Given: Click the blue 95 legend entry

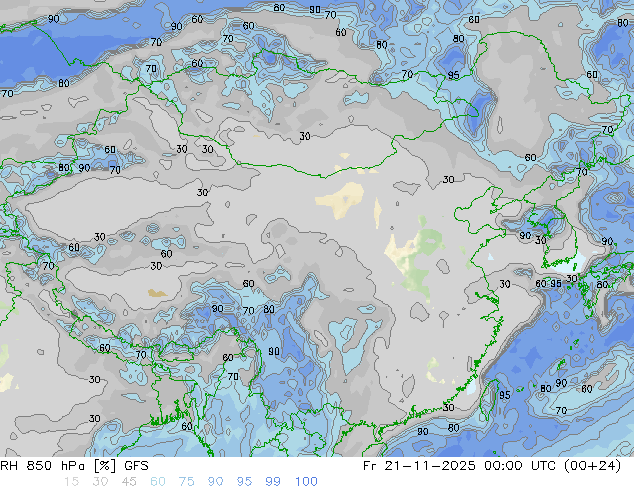Looking at the screenshot, I should [244, 482].
